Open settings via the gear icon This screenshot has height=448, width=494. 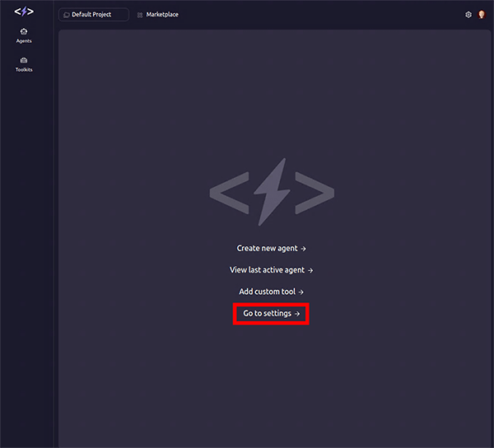coord(468,15)
